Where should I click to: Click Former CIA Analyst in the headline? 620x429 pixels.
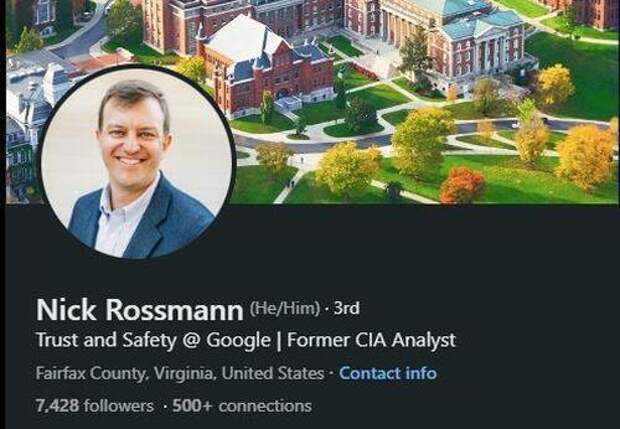[371, 340]
